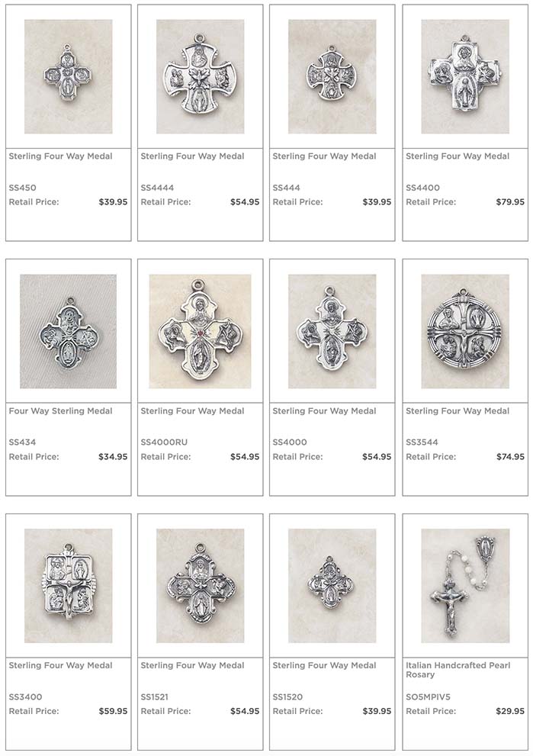View the SS1521 medal thumbnail

click(x=200, y=586)
